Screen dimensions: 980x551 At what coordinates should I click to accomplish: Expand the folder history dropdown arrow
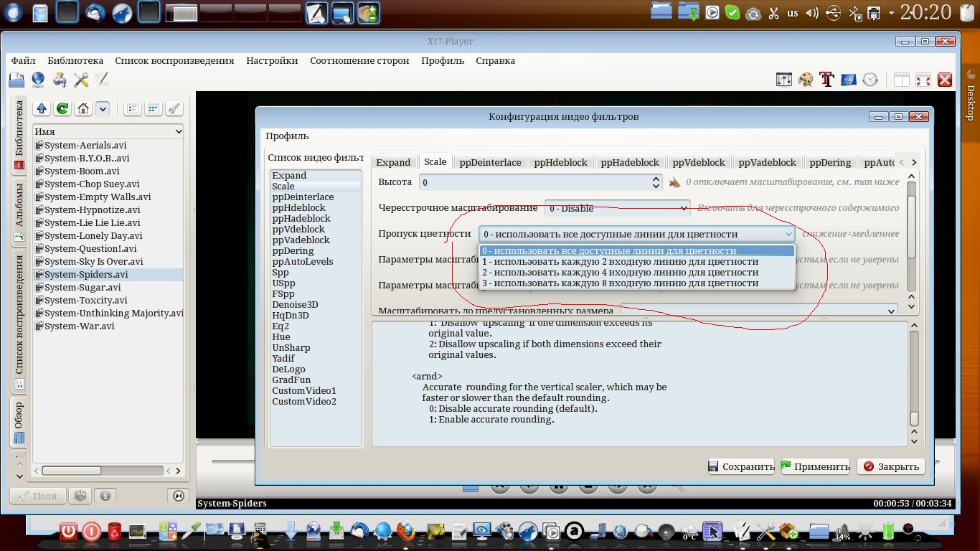(x=103, y=108)
